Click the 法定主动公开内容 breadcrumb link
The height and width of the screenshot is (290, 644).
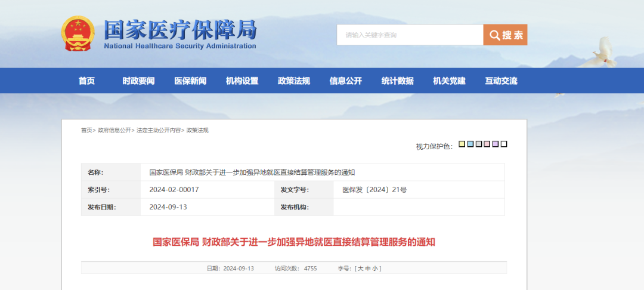tap(159, 130)
